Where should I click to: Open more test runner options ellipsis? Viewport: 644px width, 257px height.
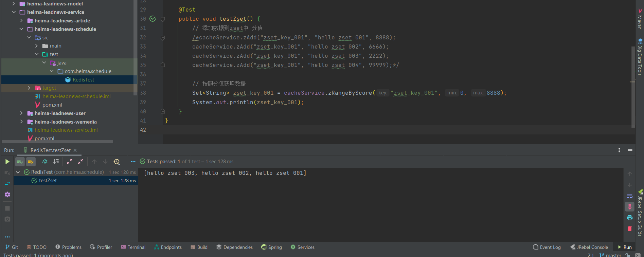coord(133,162)
